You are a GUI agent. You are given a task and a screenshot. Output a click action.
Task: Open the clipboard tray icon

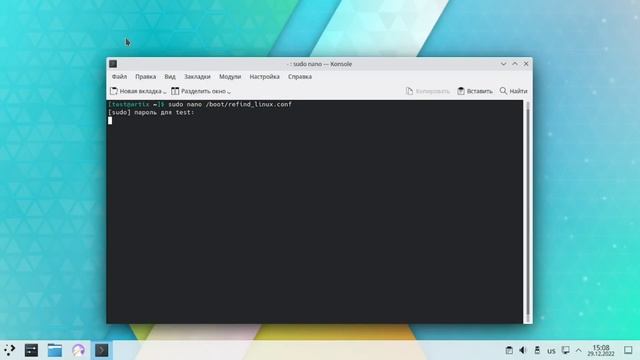tap(509, 350)
